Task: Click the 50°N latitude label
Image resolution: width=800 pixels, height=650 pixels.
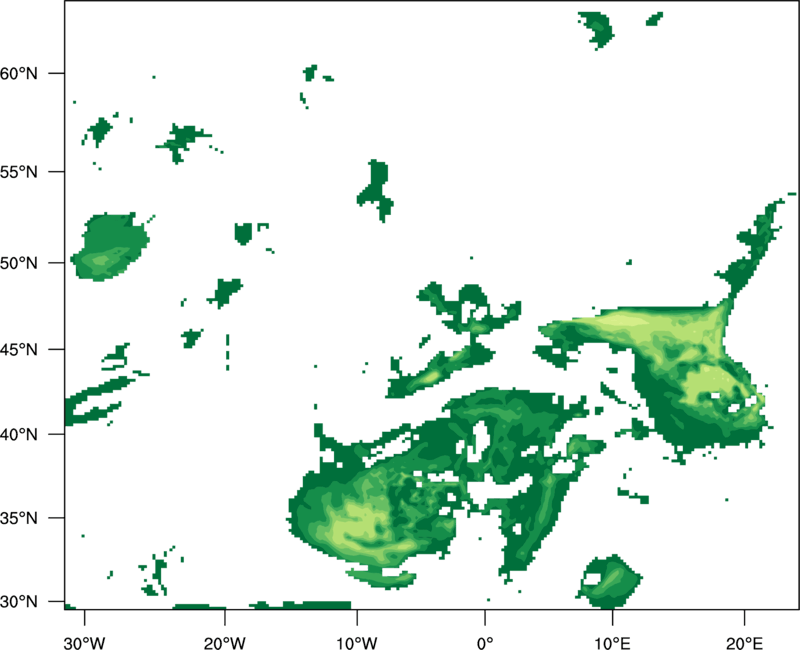Action: 19,263
